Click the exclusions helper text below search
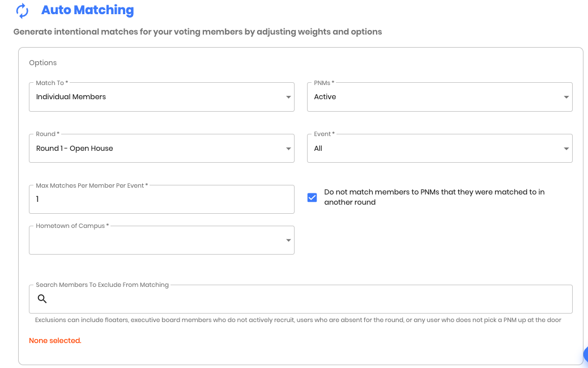 click(298, 320)
